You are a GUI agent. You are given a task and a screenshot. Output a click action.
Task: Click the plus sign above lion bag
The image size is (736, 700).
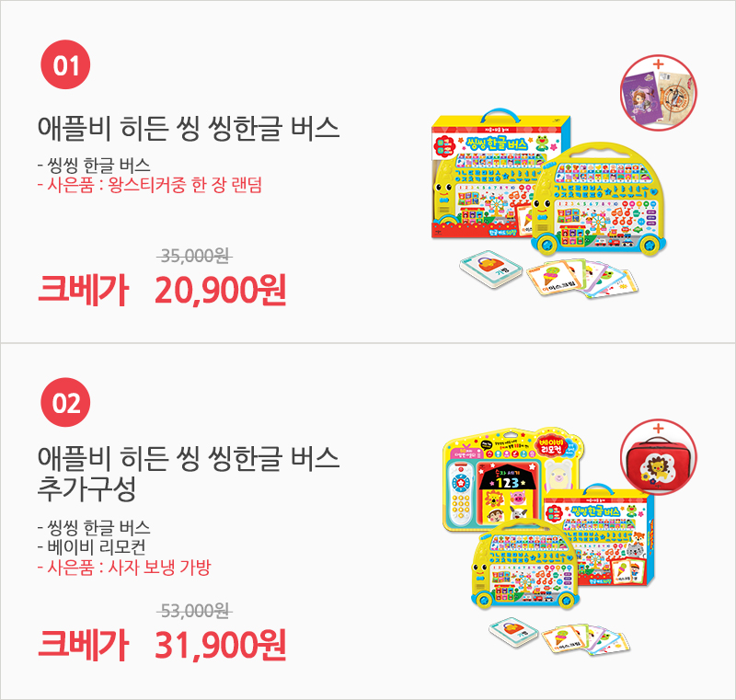(659, 428)
